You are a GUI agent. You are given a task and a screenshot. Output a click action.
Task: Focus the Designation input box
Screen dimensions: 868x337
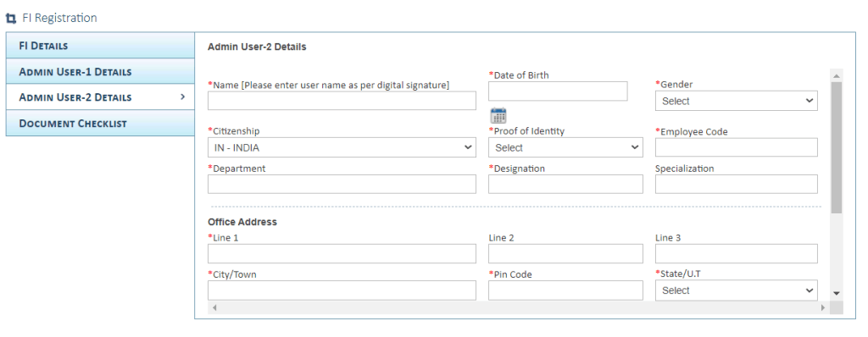pos(565,185)
